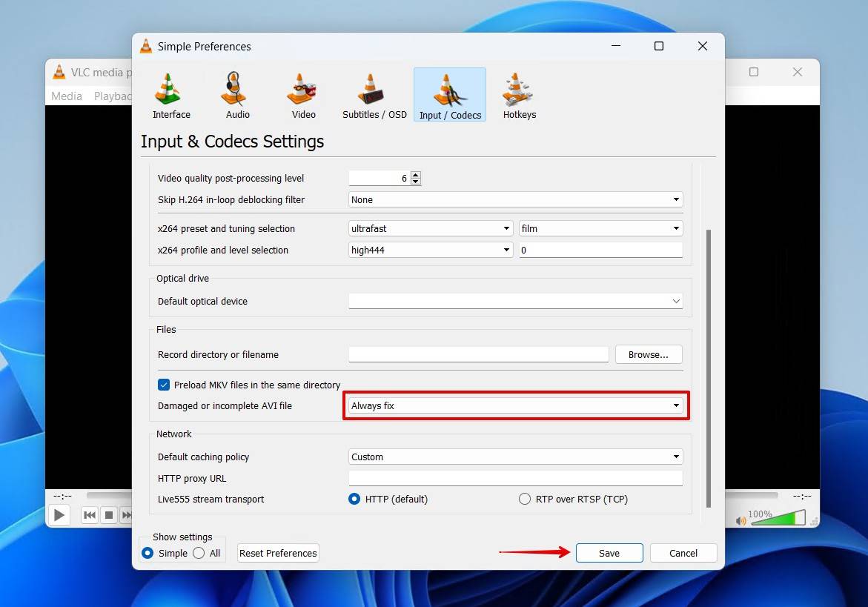Click the Record directory or filename field
Image resolution: width=868 pixels, height=607 pixels.
point(478,355)
